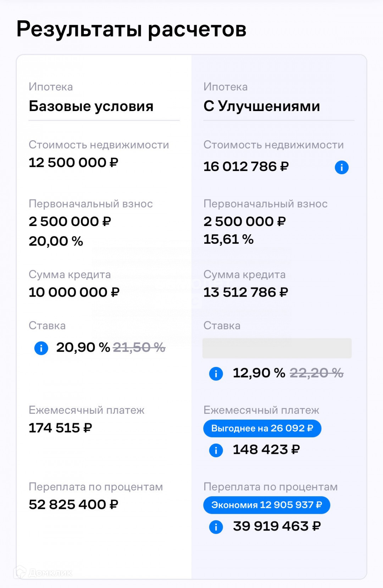Image resolution: width=383 pixels, height=588 pixels.
Task: Tap info icon beside 12,90 % rate
Action: click(216, 373)
